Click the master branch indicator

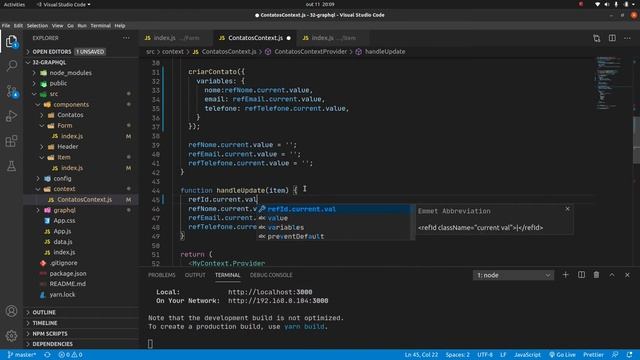[22, 355]
